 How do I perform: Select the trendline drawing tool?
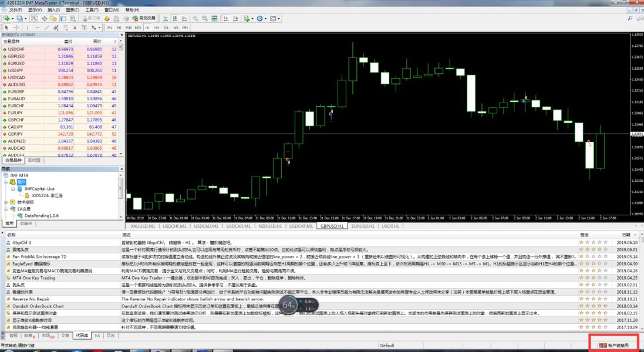[x=47, y=28]
